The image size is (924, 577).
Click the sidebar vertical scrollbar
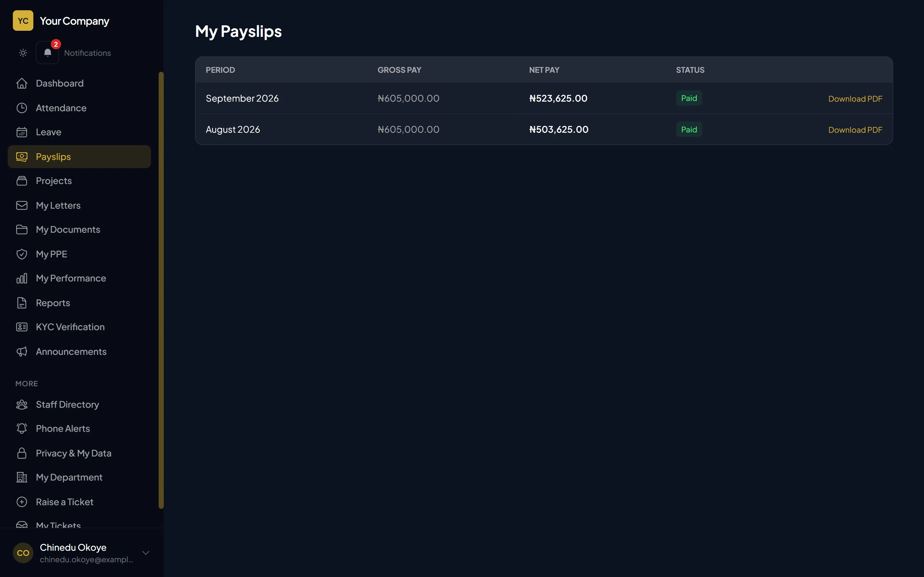161,290
